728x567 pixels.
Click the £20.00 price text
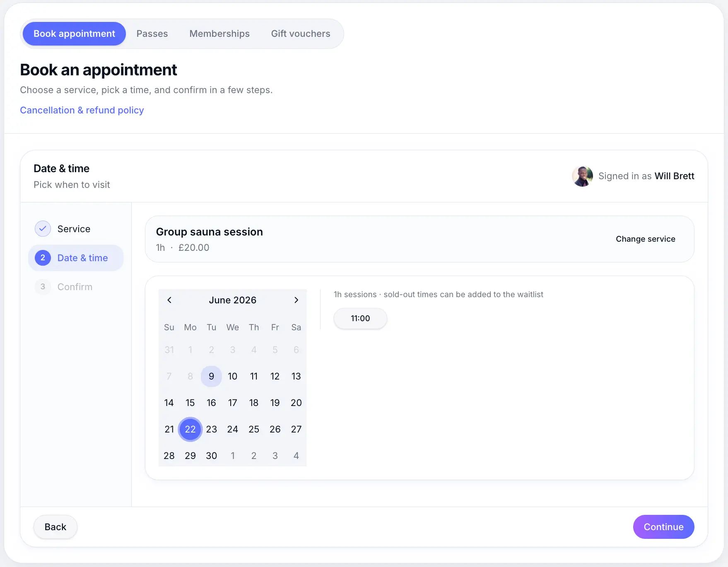[x=194, y=247]
